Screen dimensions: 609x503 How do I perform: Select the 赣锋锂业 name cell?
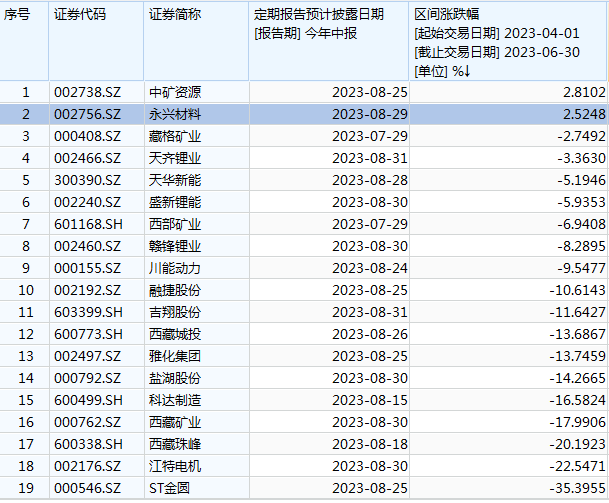coord(175,246)
